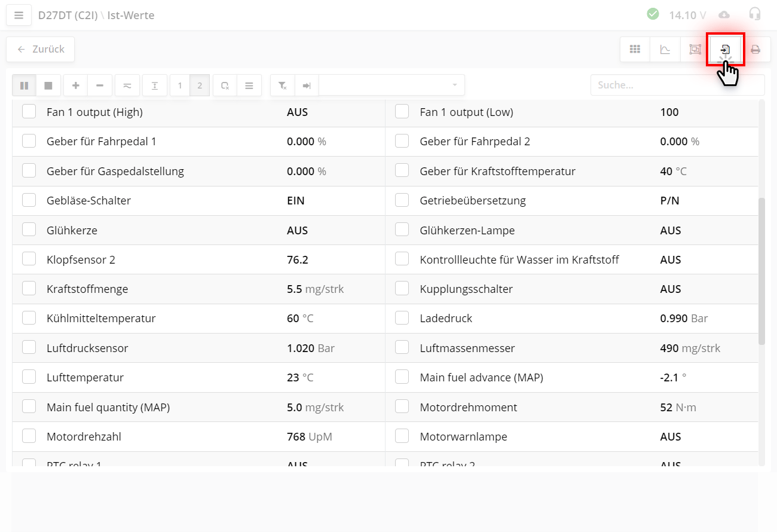The width and height of the screenshot is (777, 532).
Task: Select the two column layout button
Action: [x=200, y=85]
